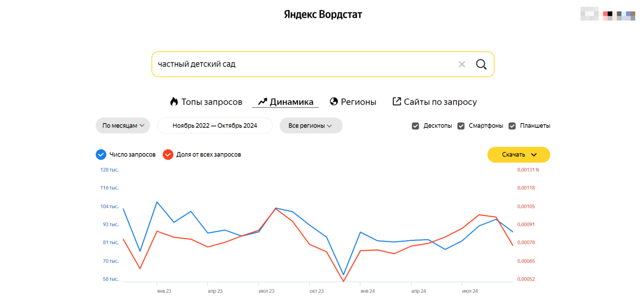Open the Сайты по запросу tab
This screenshot has width=644, height=306.
click(435, 102)
